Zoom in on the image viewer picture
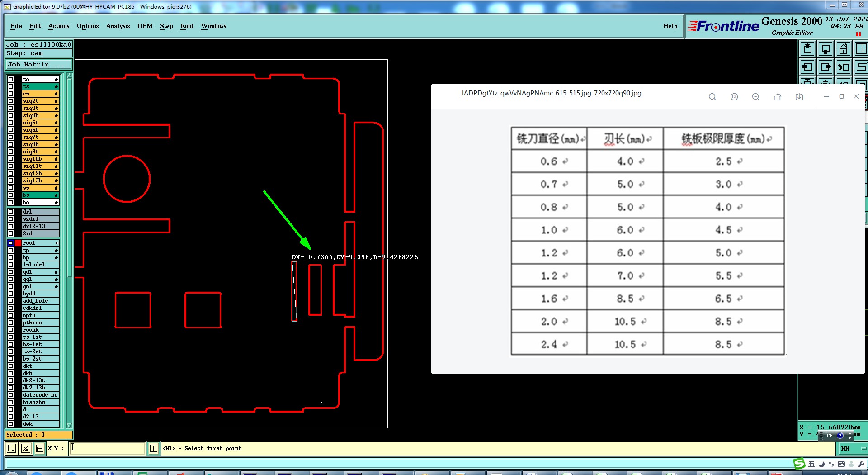This screenshot has width=868, height=475. click(x=712, y=97)
